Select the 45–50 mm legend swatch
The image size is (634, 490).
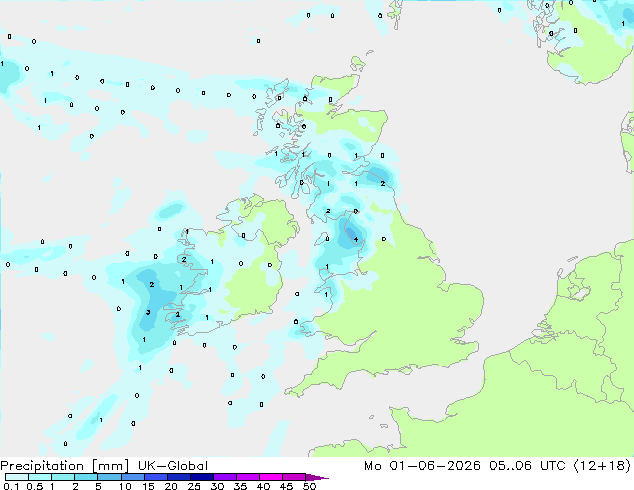point(294,477)
